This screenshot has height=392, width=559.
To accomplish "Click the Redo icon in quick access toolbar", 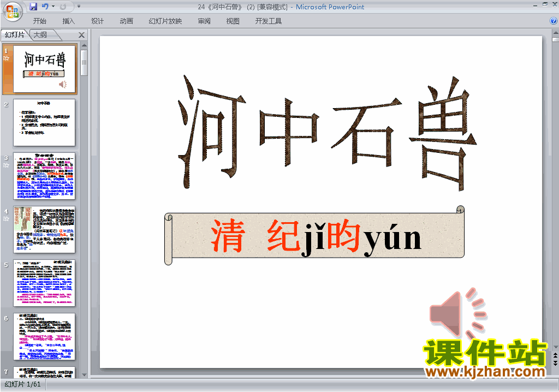I will (63, 7).
